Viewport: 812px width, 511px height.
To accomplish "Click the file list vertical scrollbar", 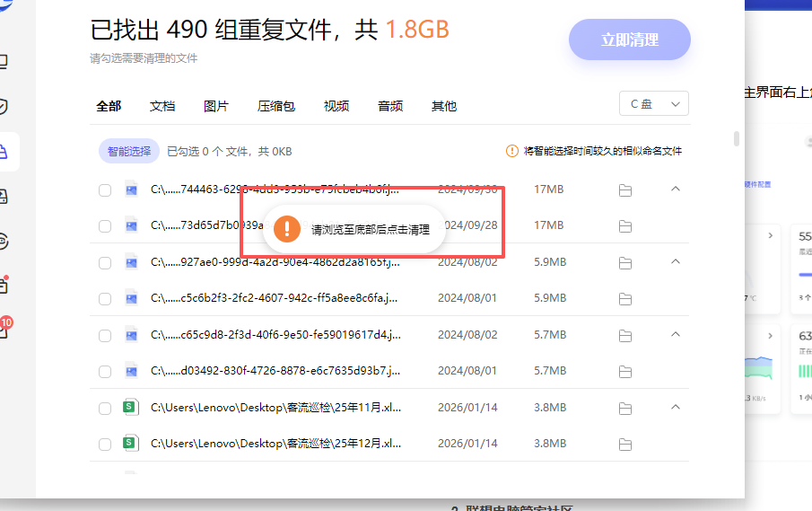I will (737, 139).
